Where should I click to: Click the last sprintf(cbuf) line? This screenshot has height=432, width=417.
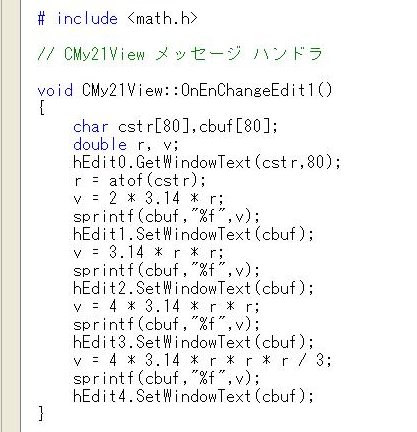click(166, 378)
